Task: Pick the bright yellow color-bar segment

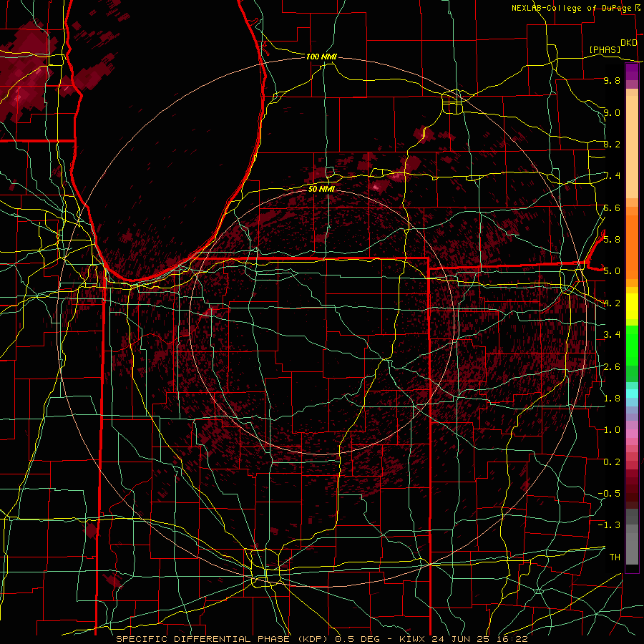Action: pyautogui.click(x=632, y=306)
